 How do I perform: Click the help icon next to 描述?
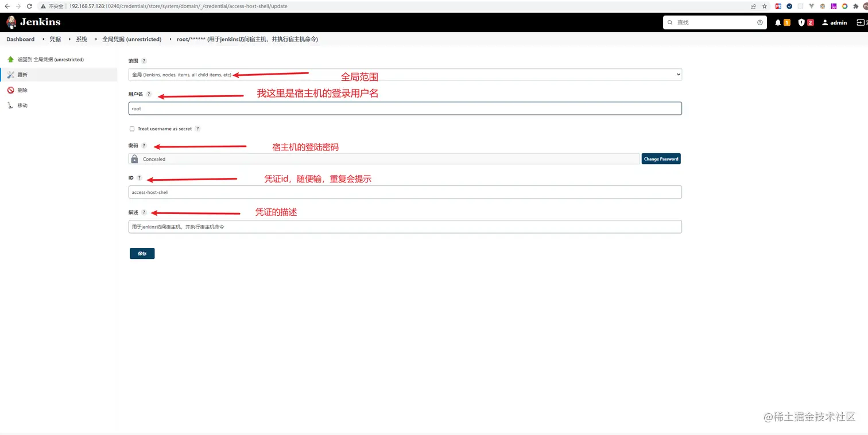pos(144,212)
